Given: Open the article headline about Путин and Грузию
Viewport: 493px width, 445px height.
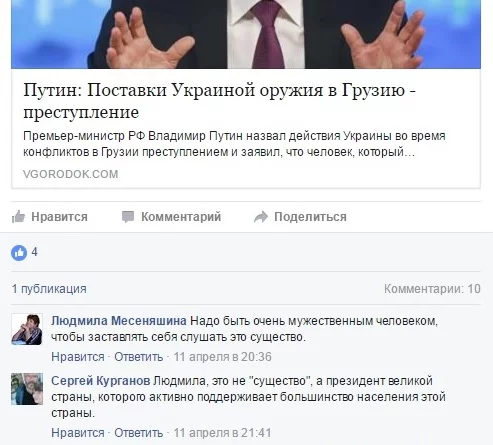Looking at the screenshot, I should click(x=219, y=101).
